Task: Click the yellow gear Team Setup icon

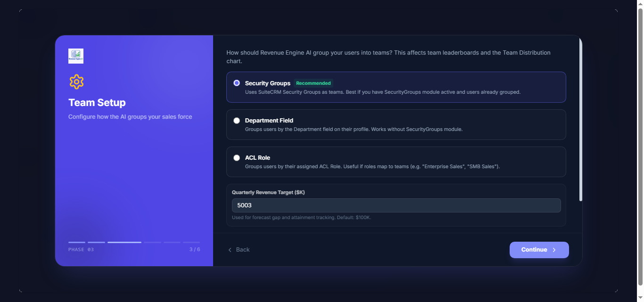Action: click(76, 82)
